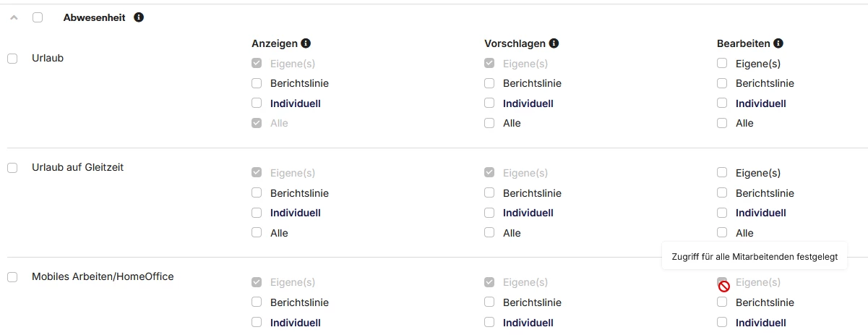Screen dimensions: 868x335
Task: Check Berichtslinie under Bearbeiten for Mobiles Arbeiten/HomeOffice
Action: click(x=722, y=302)
